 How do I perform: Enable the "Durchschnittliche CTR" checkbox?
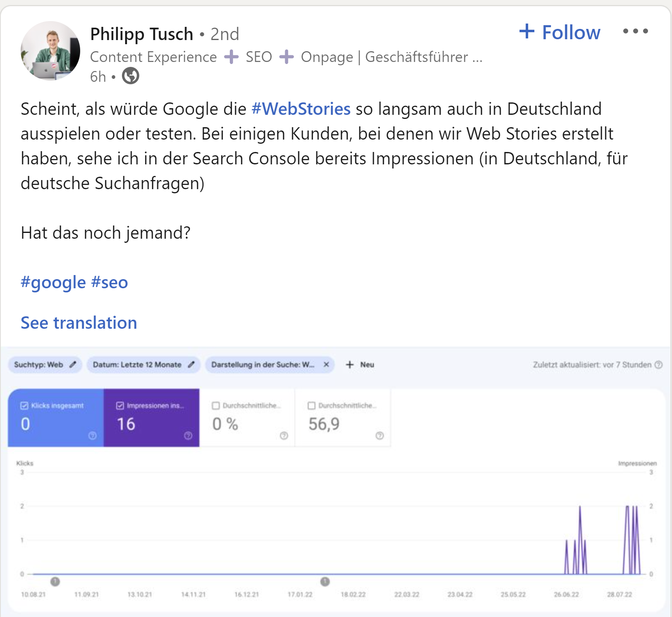[x=216, y=406]
